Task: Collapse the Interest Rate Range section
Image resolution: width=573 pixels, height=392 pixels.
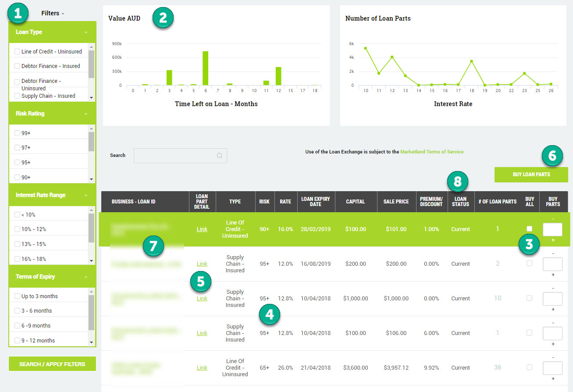Action: [x=85, y=196]
